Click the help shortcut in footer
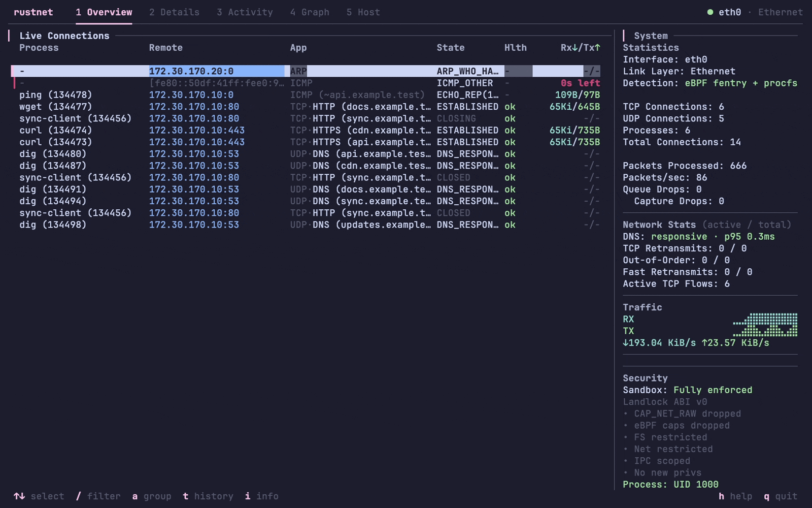This screenshot has height=508, width=812. [x=735, y=496]
